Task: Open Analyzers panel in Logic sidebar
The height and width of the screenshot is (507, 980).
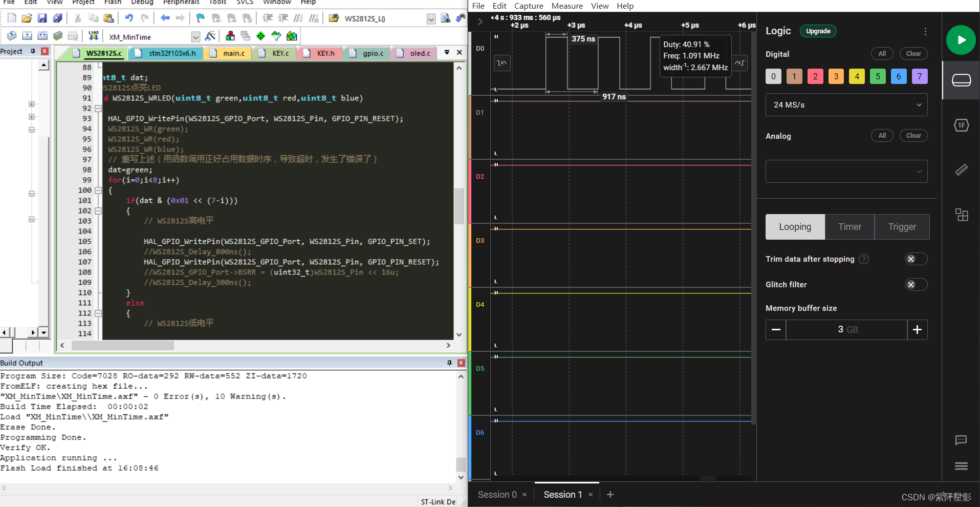Action: pyautogui.click(x=961, y=125)
